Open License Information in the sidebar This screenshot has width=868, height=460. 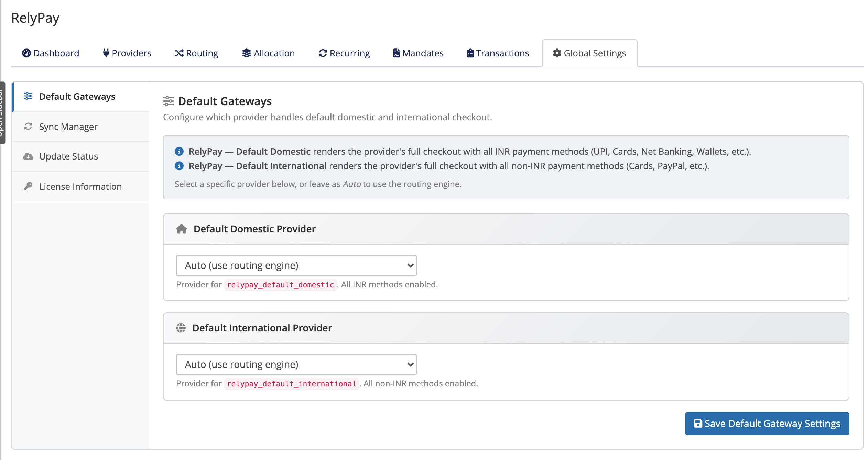(80, 186)
